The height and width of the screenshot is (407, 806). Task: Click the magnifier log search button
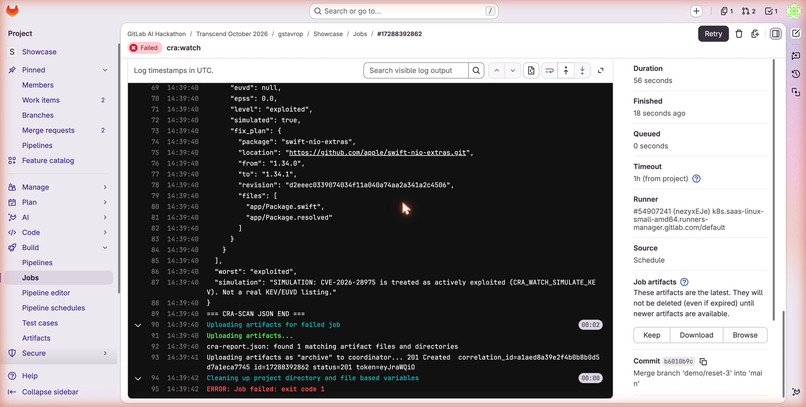pos(477,70)
